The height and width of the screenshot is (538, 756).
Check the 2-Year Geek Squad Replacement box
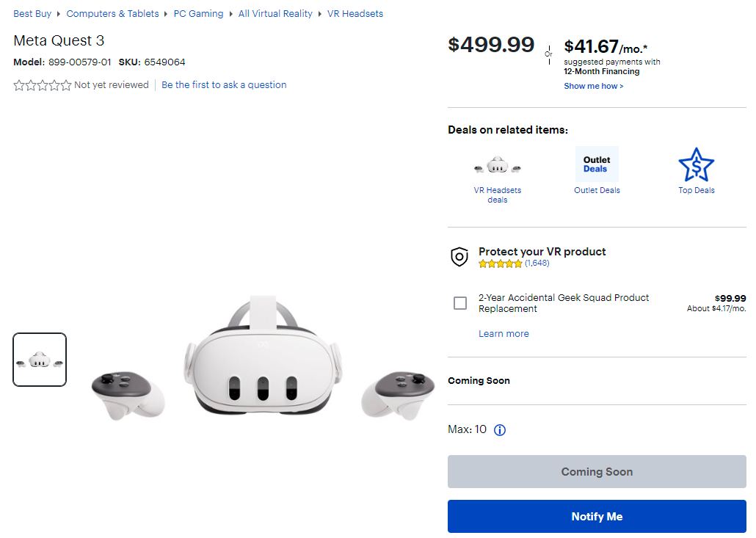click(x=460, y=303)
